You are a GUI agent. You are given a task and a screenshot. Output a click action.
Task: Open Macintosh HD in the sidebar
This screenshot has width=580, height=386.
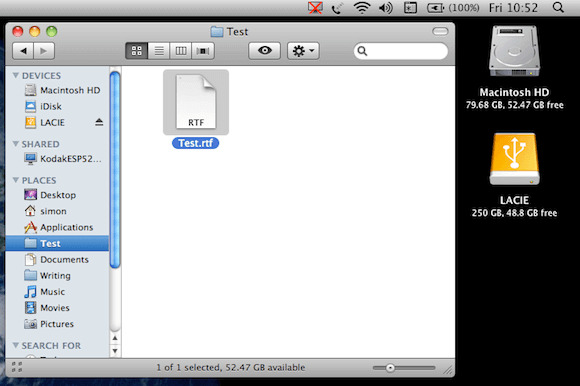(57, 90)
